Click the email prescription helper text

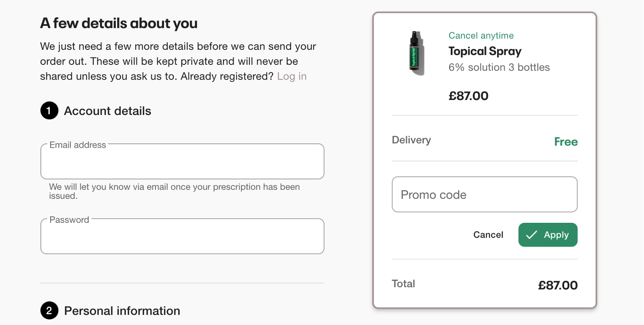[x=174, y=191]
